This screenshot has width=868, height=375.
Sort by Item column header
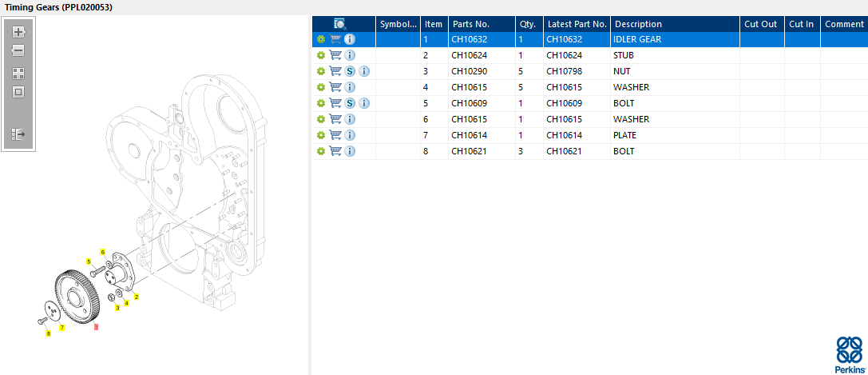(434, 24)
